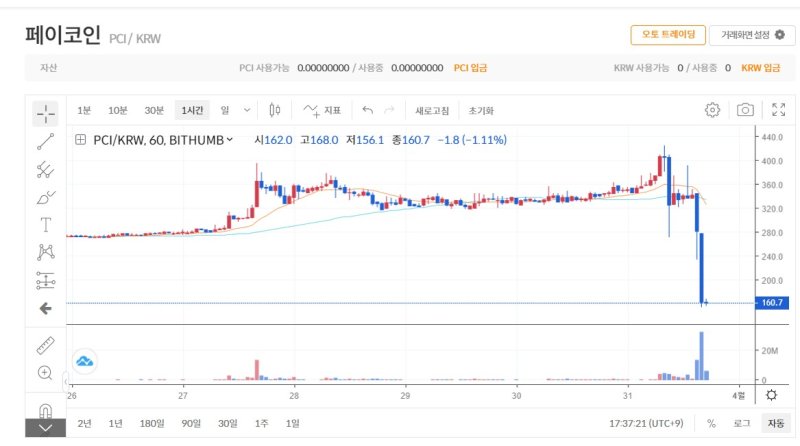
Task: Click the back arrow icon in left toolbar
Action: tap(45, 308)
